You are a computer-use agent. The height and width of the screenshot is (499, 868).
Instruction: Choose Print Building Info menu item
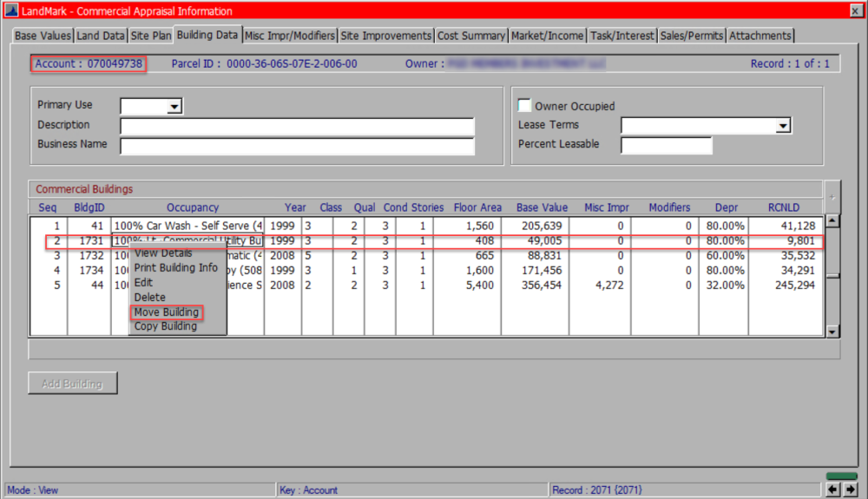(x=176, y=268)
